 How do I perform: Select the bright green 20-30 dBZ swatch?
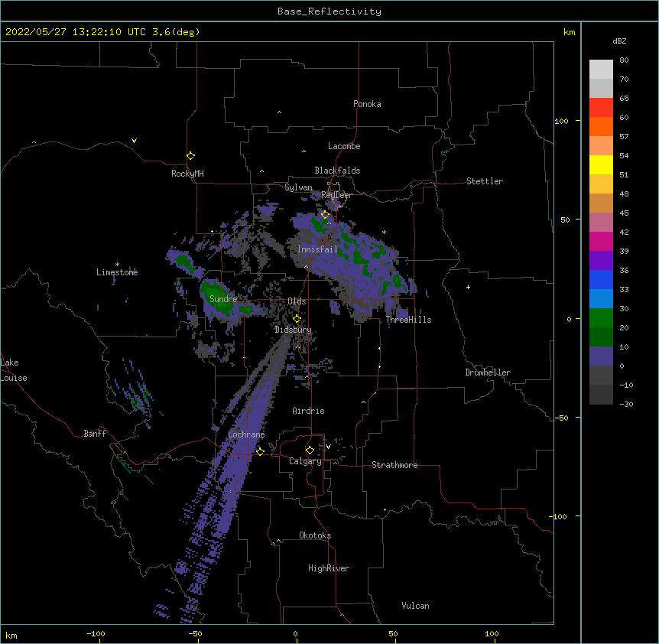[601, 318]
